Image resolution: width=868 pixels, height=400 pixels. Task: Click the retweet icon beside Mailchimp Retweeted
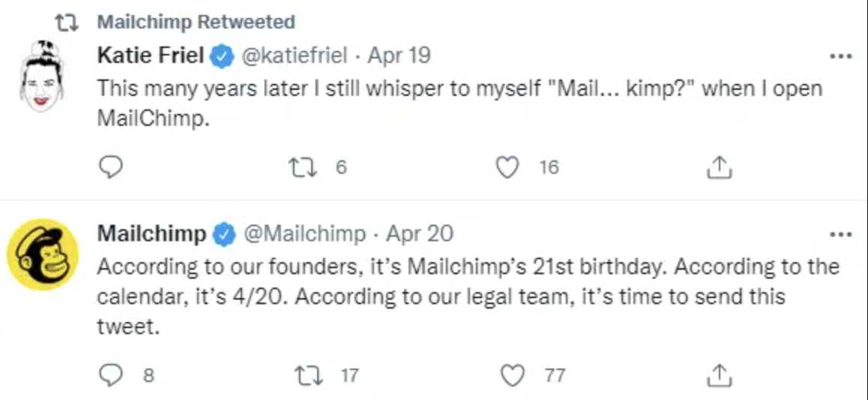click(x=67, y=22)
